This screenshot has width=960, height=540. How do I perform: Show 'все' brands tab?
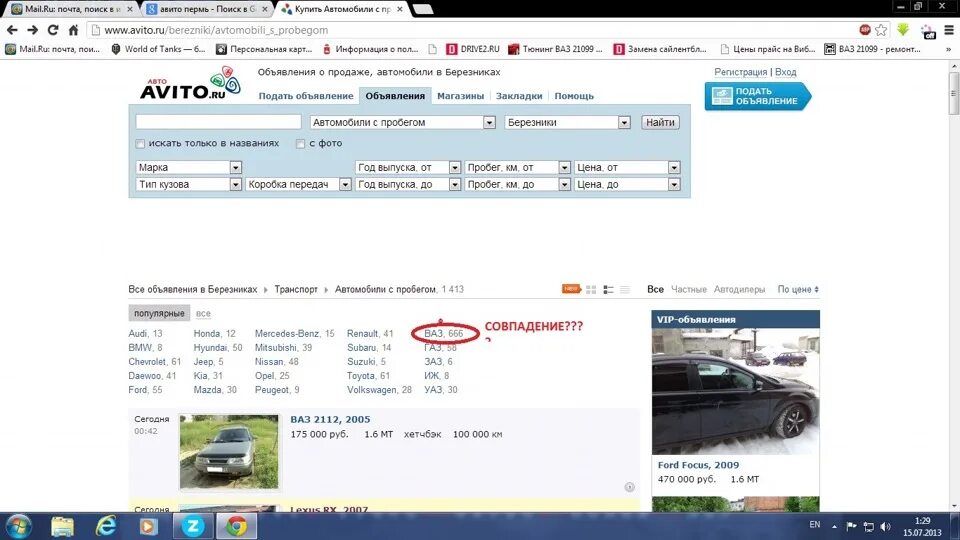pos(203,313)
